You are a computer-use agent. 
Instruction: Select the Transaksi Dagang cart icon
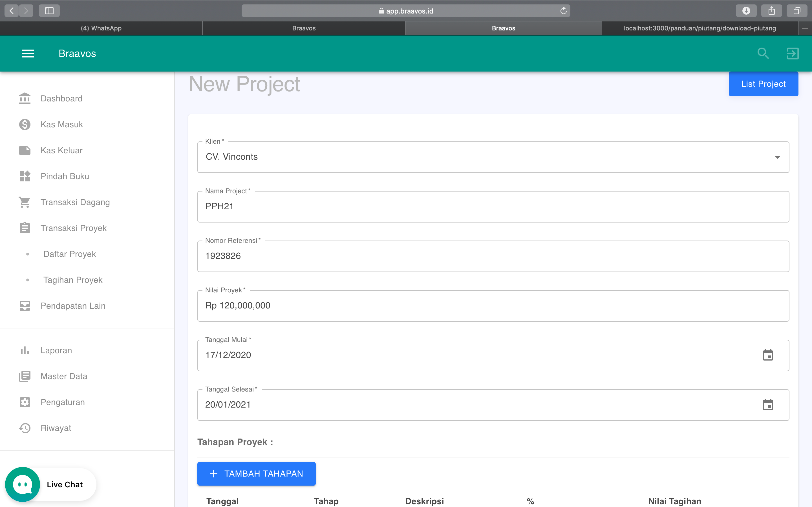point(25,202)
